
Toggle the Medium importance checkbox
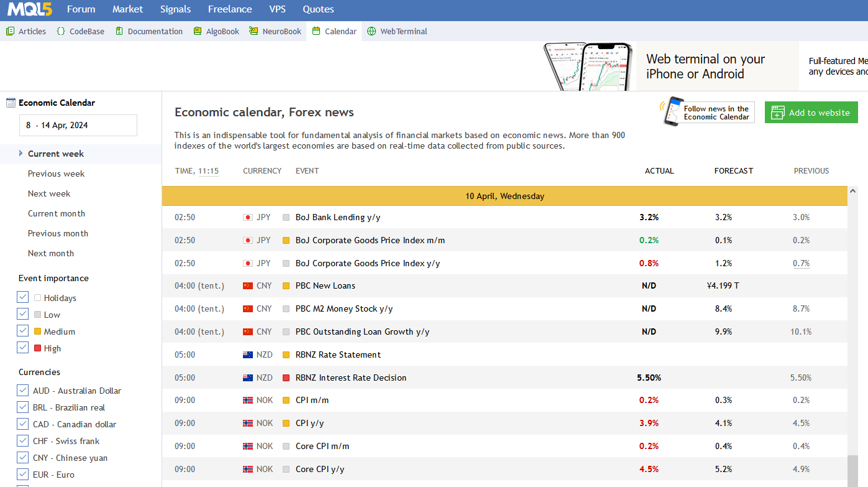tap(23, 332)
